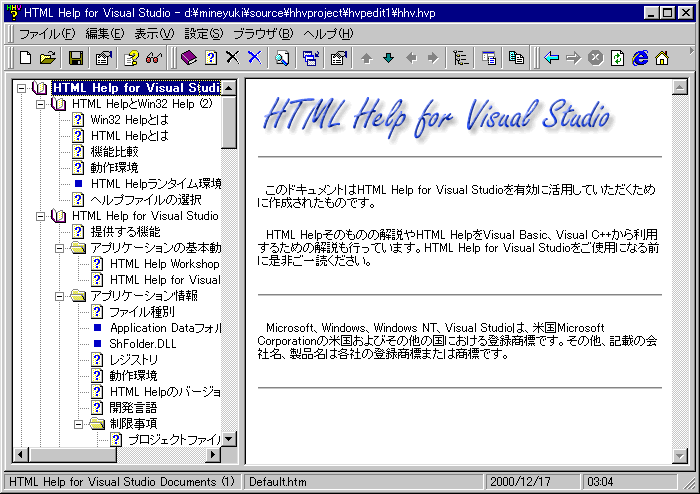Image resolution: width=700 pixels, height=494 pixels.
Task: Move item up with gray up arrow
Action: pyautogui.click(x=367, y=58)
